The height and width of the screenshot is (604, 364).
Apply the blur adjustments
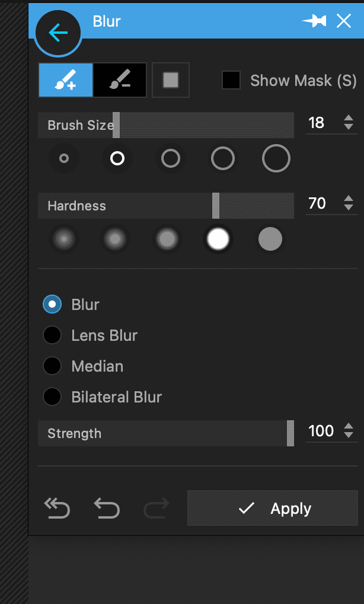coord(272,508)
